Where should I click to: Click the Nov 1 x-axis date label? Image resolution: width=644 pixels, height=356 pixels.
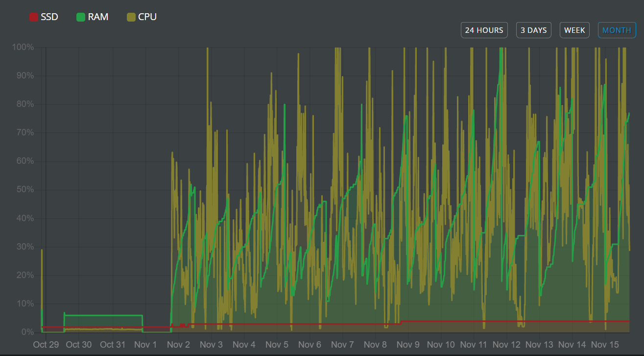pyautogui.click(x=145, y=345)
